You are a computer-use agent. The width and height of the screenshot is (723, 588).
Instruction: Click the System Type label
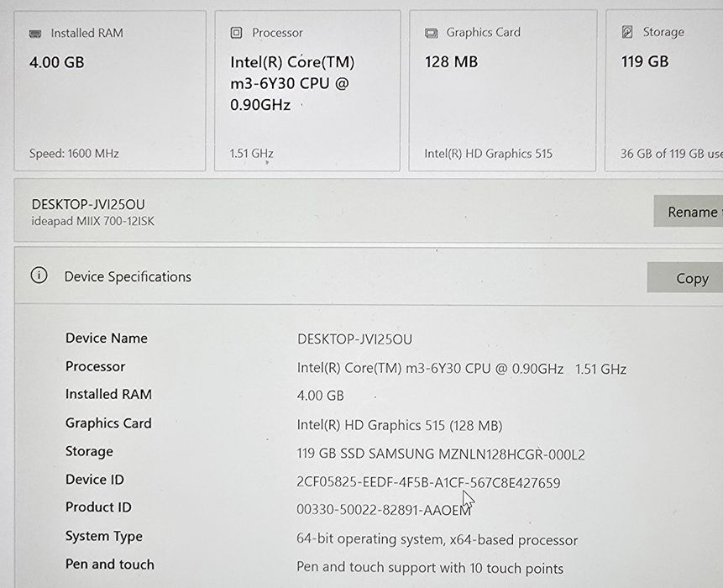pos(104,537)
